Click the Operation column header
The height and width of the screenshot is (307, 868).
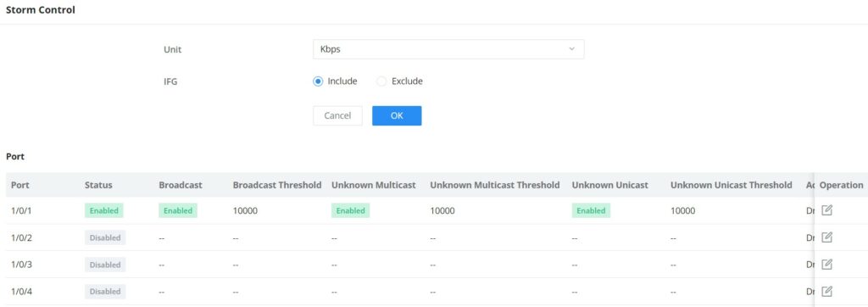tap(841, 185)
